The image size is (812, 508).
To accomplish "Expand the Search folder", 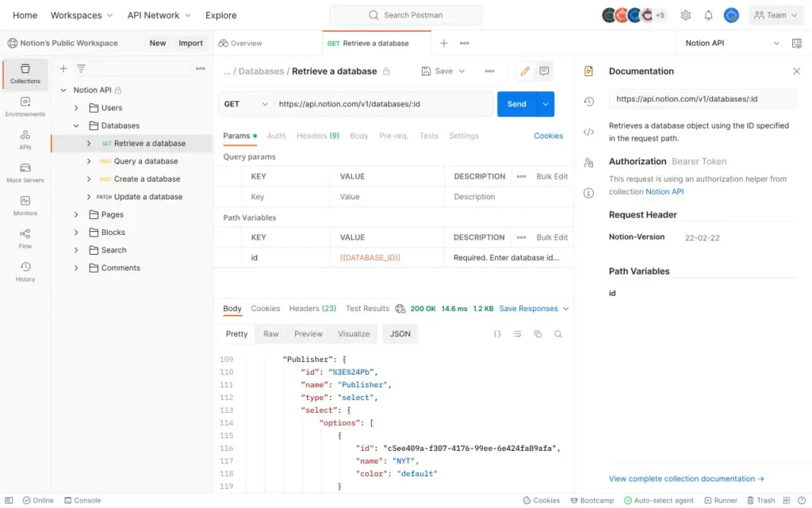I will click(x=76, y=250).
